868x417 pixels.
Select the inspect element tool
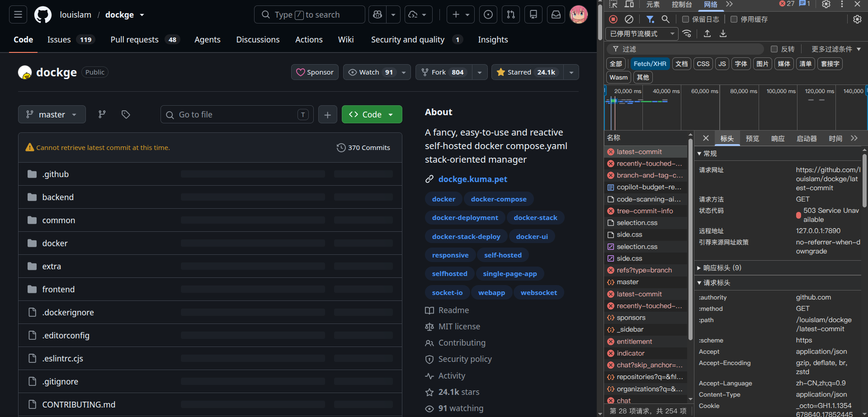[x=613, y=4]
